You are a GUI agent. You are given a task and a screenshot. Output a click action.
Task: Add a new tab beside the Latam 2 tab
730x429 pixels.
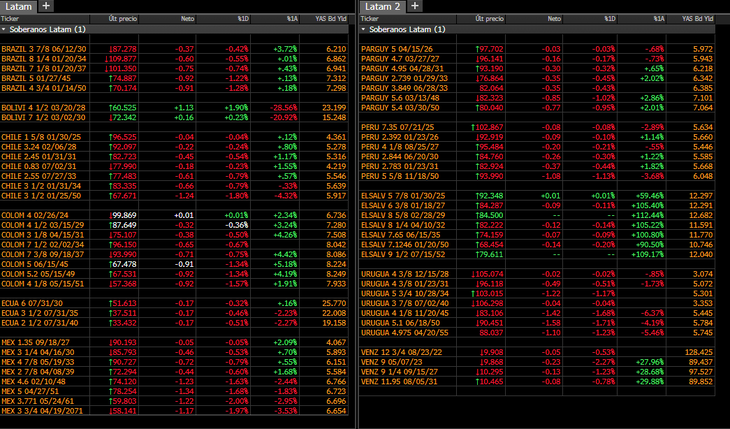[415, 6]
